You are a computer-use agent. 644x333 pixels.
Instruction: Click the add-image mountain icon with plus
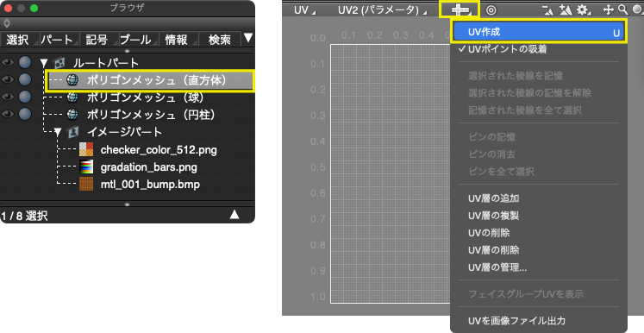566,9
